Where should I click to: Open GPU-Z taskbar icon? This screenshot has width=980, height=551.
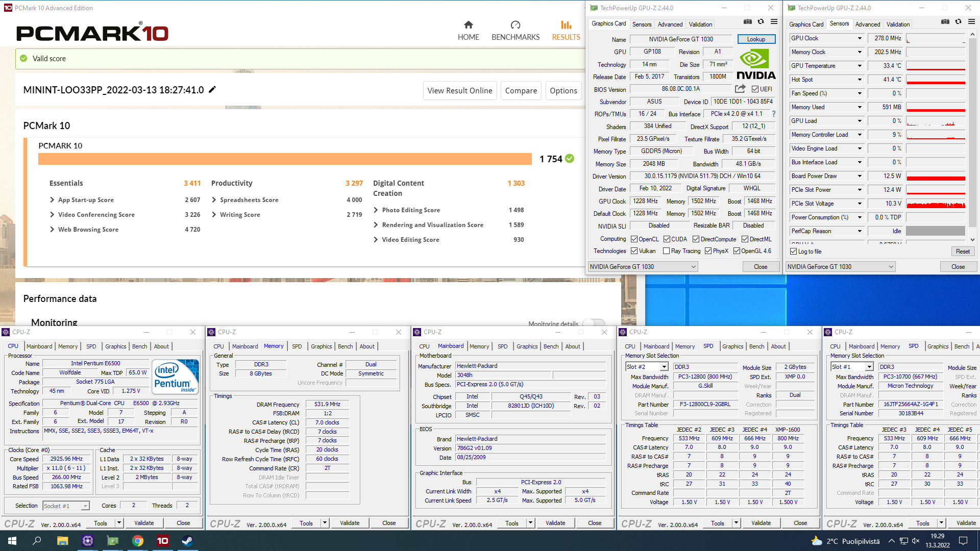pyautogui.click(x=112, y=541)
